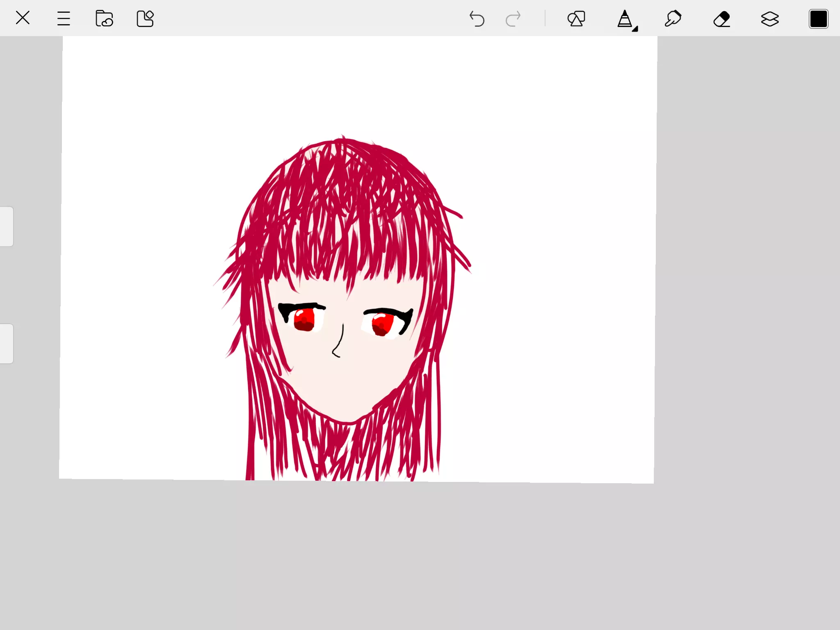Image resolution: width=840 pixels, height=630 pixels.
Task: Expand the upper left side panel handle
Action: click(7, 226)
